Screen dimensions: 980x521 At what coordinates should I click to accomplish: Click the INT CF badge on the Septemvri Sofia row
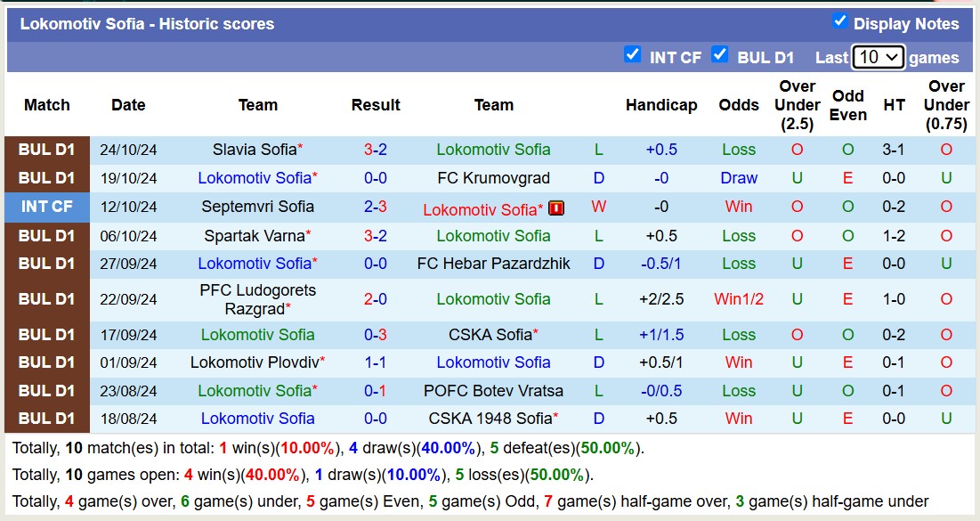(46, 207)
